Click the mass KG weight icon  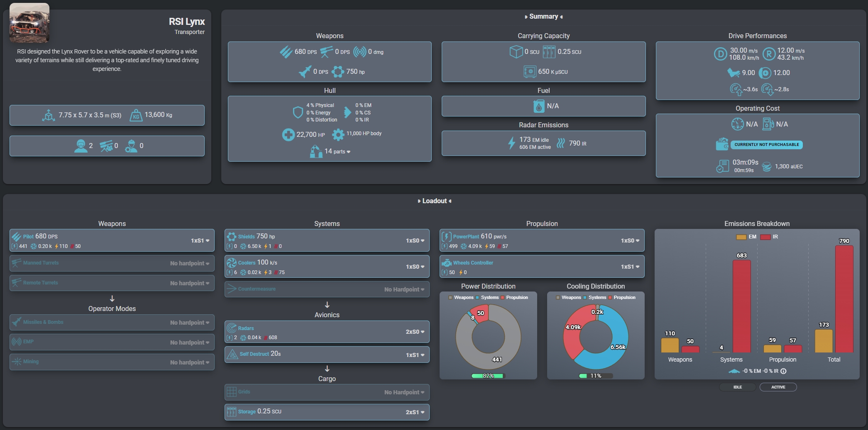tap(136, 115)
